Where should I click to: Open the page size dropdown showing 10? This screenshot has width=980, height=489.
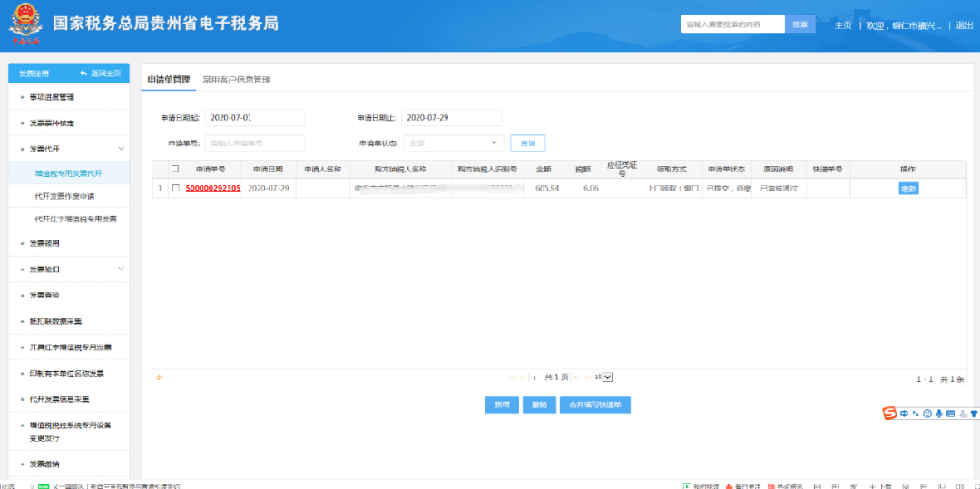pyautogui.click(x=603, y=377)
